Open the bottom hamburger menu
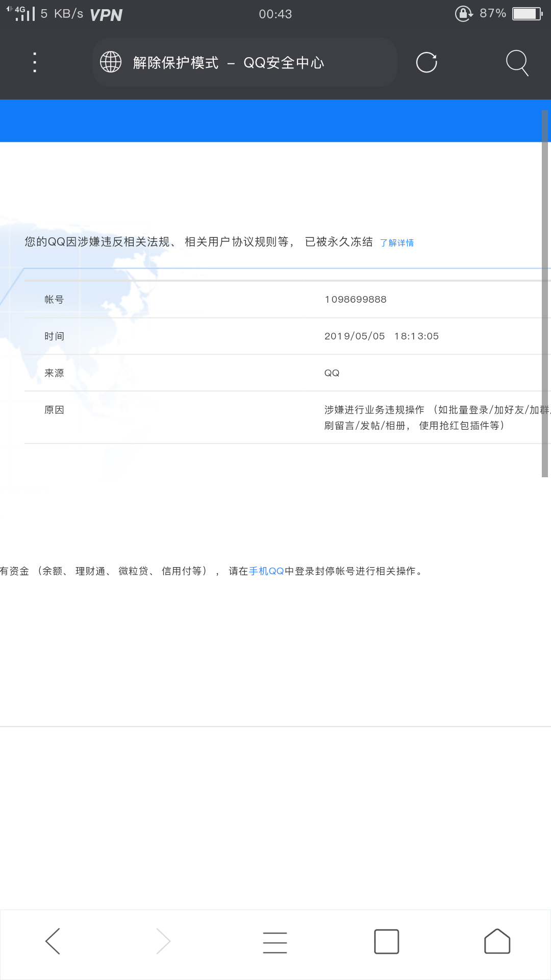 (275, 942)
